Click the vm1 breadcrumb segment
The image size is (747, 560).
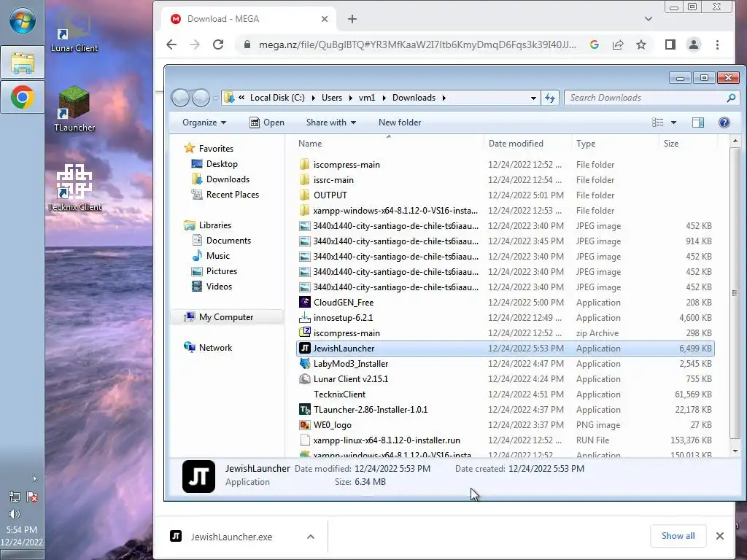click(x=367, y=98)
